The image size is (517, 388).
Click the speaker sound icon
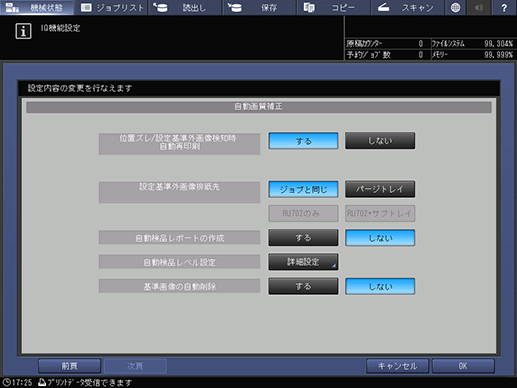click(x=479, y=7)
